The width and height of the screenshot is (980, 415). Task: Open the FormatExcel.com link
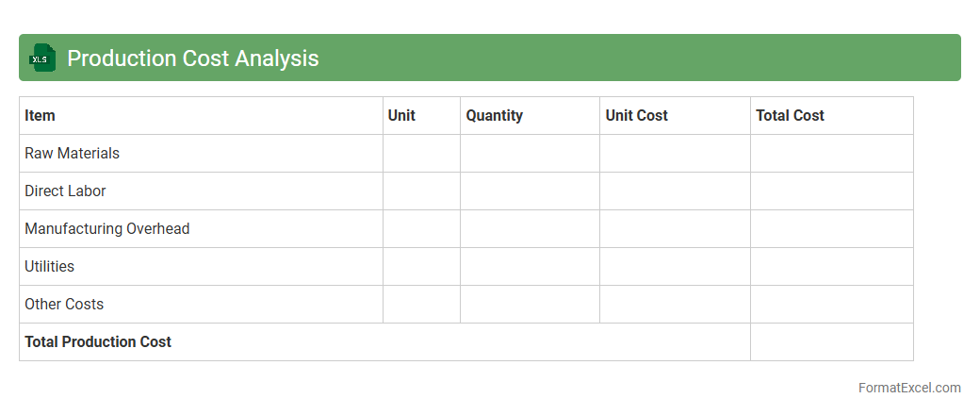click(x=909, y=388)
